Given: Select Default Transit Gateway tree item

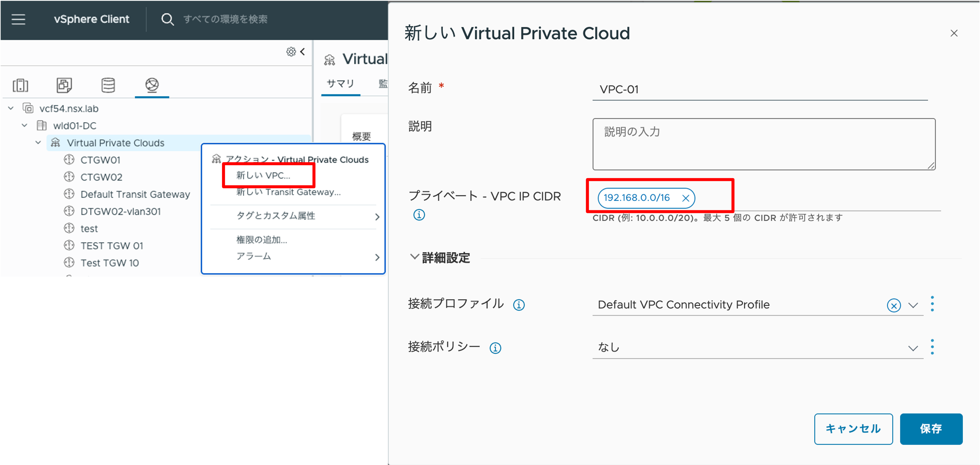Looking at the screenshot, I should point(135,194).
